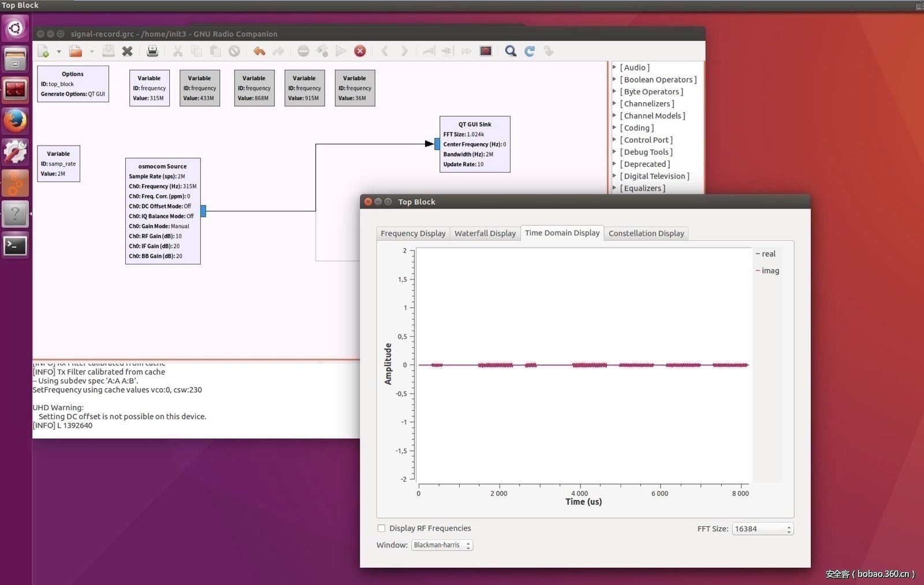
Task: Click the open file folder icon
Action: (76, 51)
